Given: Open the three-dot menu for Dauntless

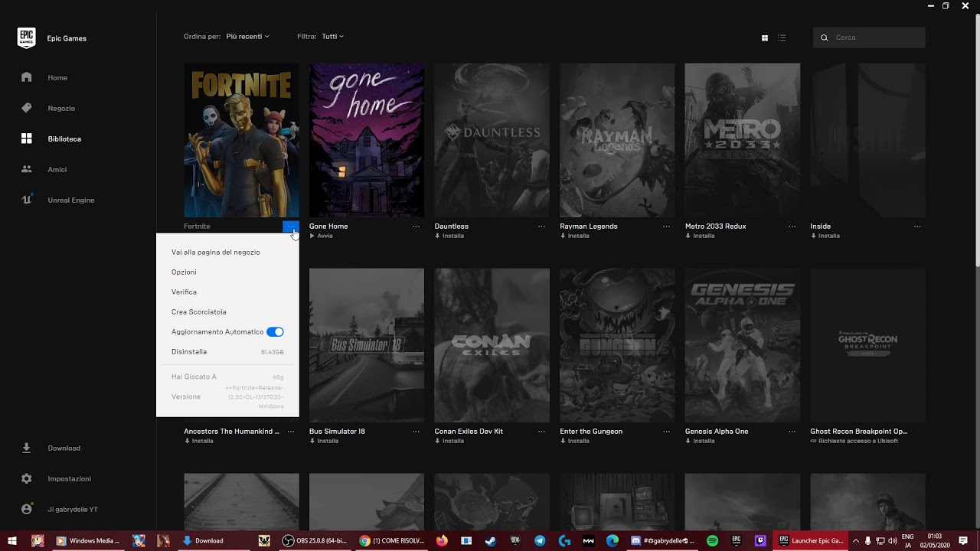Looking at the screenshot, I should pyautogui.click(x=541, y=227).
